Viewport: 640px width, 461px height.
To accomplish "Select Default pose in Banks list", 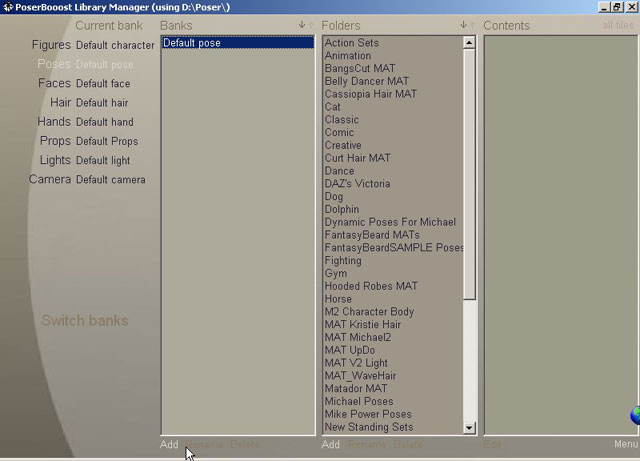I will click(238, 43).
